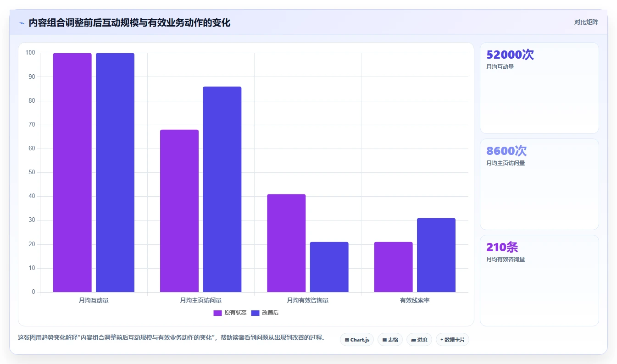The width and height of the screenshot is (617, 364).
Task: Click the blue 改善后 bar for 月均有效咨询量
Action: tap(329, 267)
